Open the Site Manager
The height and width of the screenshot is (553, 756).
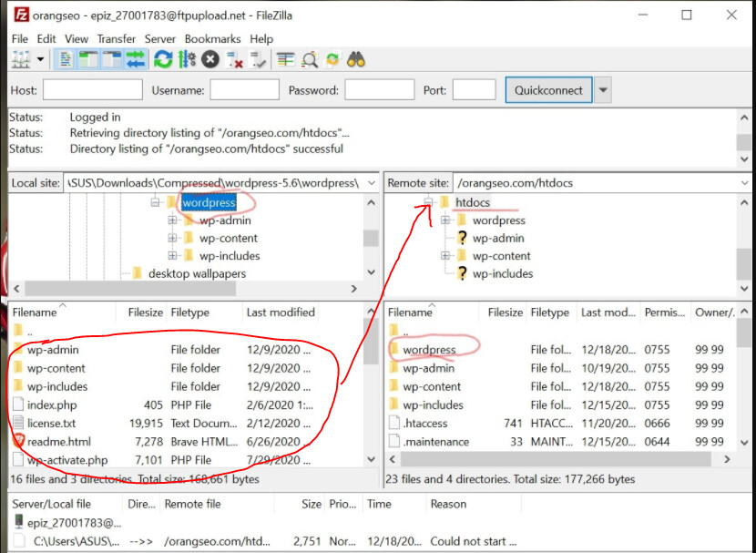point(21,60)
